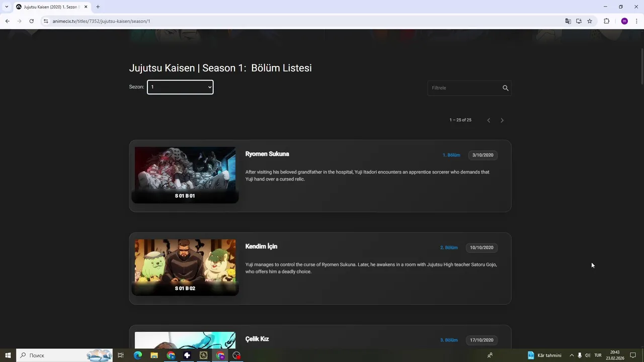644x362 pixels.
Task: Show hidden system tray icons
Action: point(572,355)
